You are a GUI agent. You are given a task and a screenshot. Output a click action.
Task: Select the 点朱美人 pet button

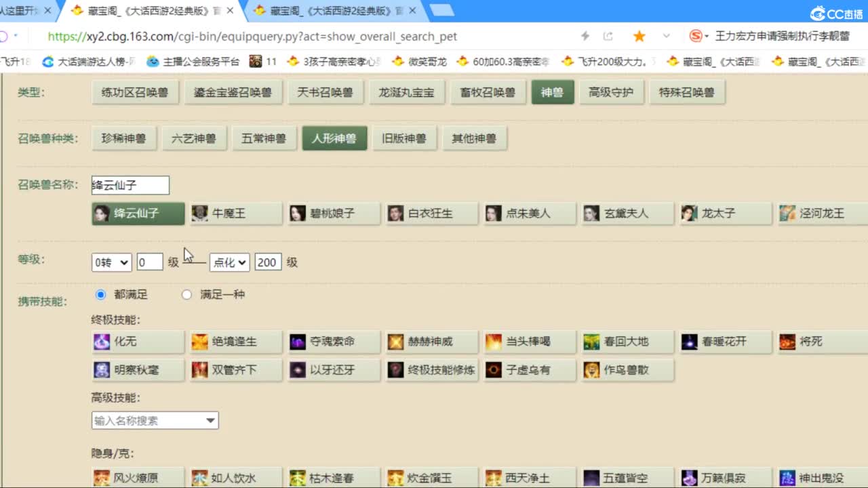coord(529,213)
